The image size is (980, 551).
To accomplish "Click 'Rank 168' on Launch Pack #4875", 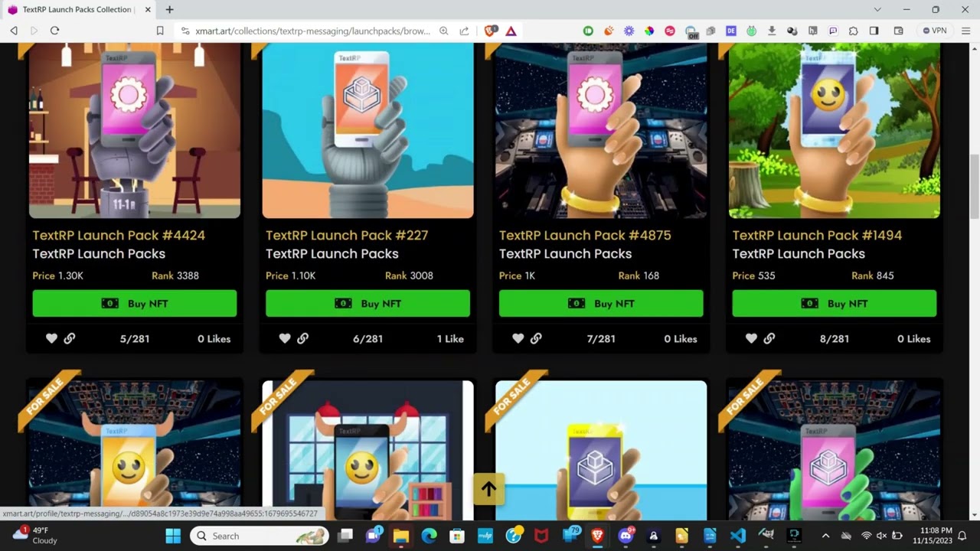I will [x=639, y=275].
